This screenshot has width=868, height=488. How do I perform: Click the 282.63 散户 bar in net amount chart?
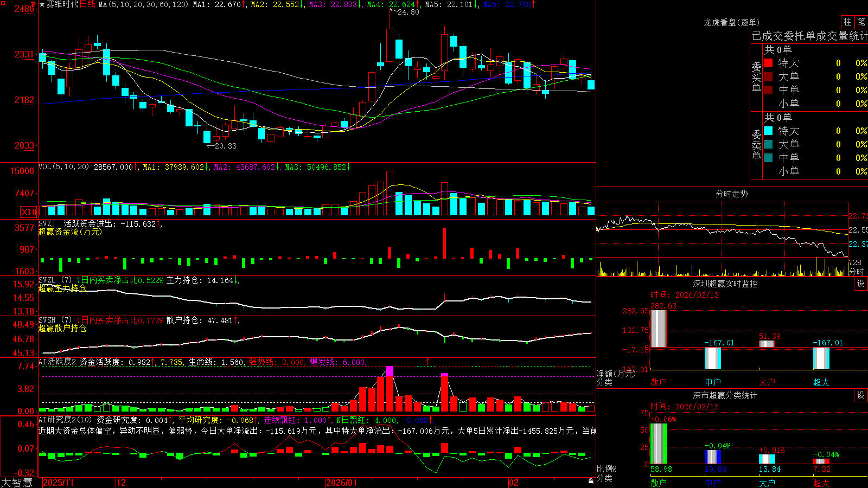point(659,329)
